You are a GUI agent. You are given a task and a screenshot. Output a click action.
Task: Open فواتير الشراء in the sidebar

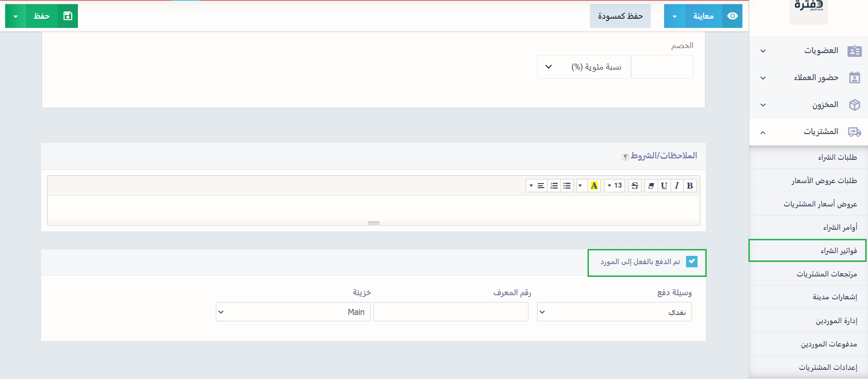click(x=838, y=251)
